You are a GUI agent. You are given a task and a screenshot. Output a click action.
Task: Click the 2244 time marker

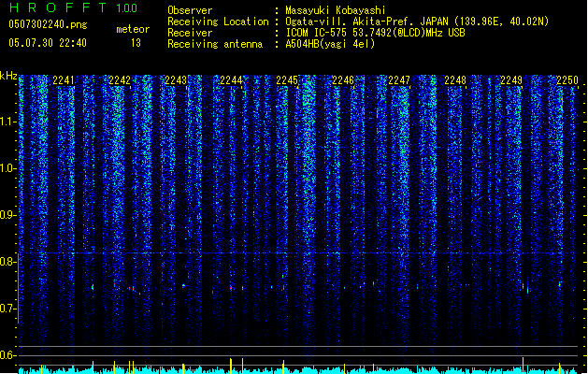click(x=231, y=80)
